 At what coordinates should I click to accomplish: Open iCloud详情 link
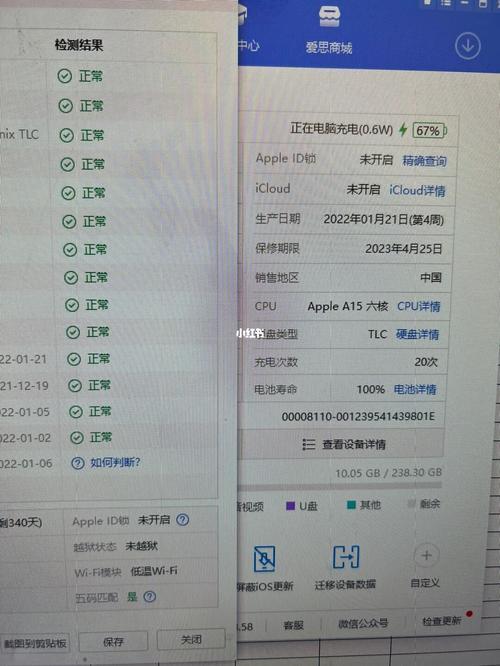click(x=418, y=190)
